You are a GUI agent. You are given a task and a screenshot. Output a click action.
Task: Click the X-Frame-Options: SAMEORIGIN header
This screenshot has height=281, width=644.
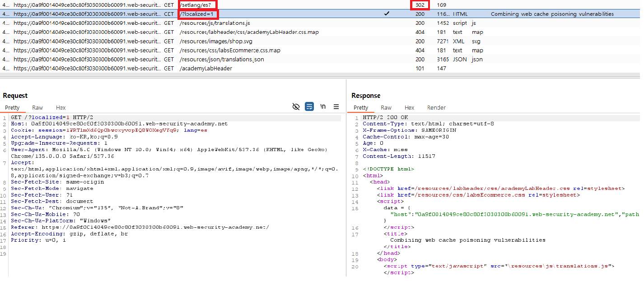pos(409,130)
